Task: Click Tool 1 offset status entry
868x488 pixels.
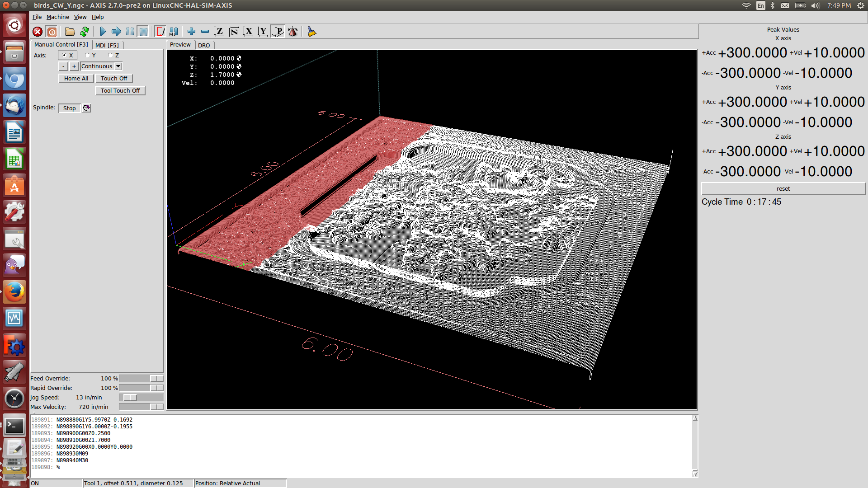Action: pyautogui.click(x=138, y=483)
